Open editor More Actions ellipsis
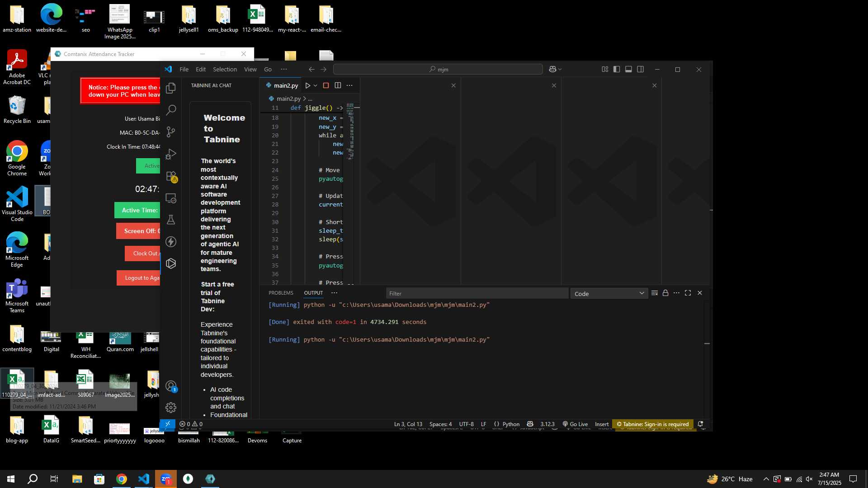Screen dimensions: 868x488 click(x=349, y=85)
